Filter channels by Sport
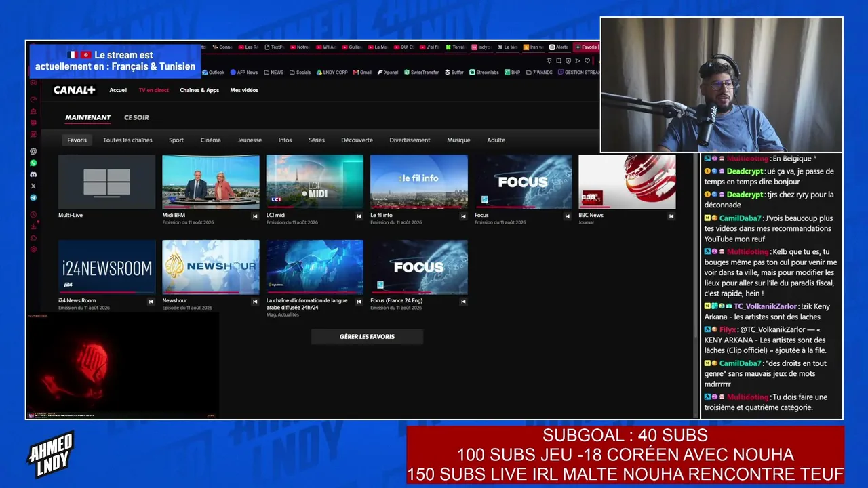 (176, 140)
